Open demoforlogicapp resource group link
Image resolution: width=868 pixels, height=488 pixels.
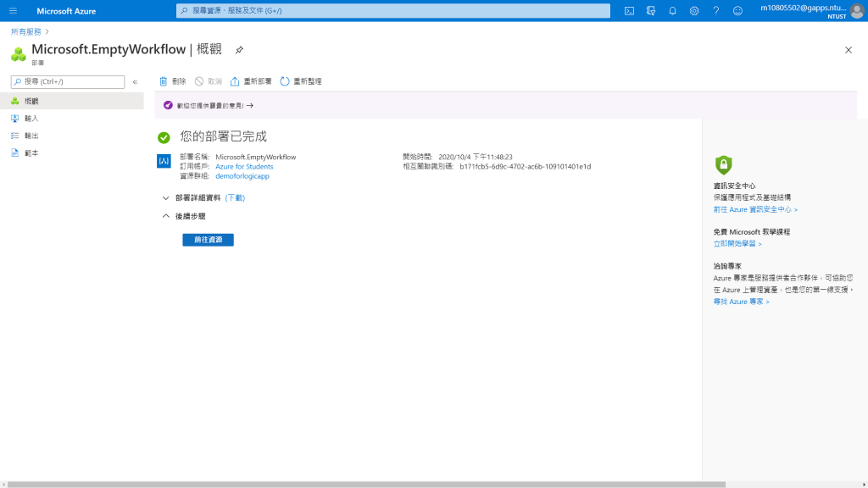click(242, 176)
